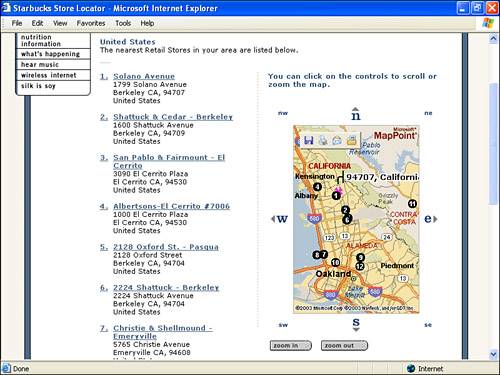The image size is (500, 375).
Task: Select store marker 1 on the map
Action: coord(336,195)
